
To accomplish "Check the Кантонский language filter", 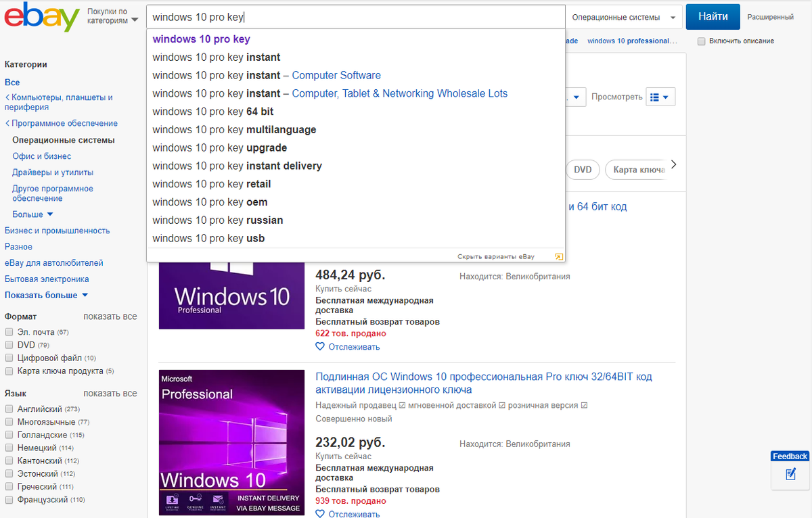I will 9,461.
